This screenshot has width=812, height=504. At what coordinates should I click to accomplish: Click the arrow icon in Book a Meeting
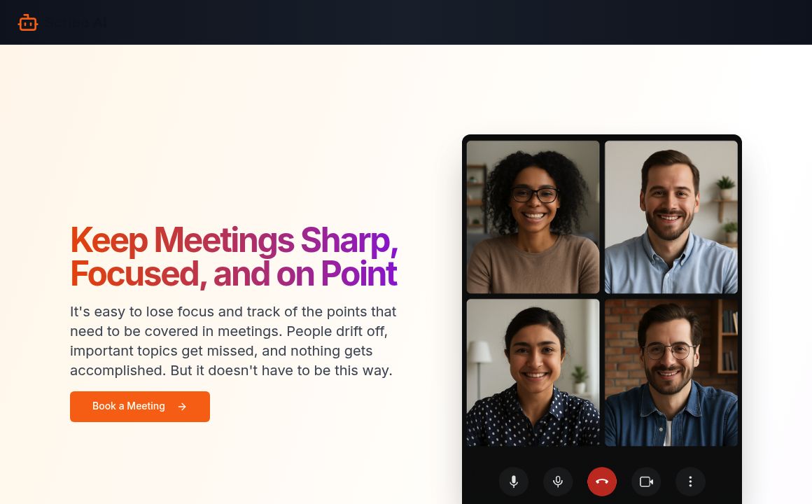pyautogui.click(x=182, y=407)
